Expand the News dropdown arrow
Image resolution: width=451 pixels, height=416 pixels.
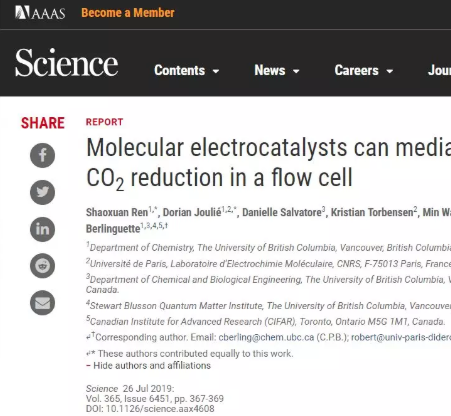(296, 71)
